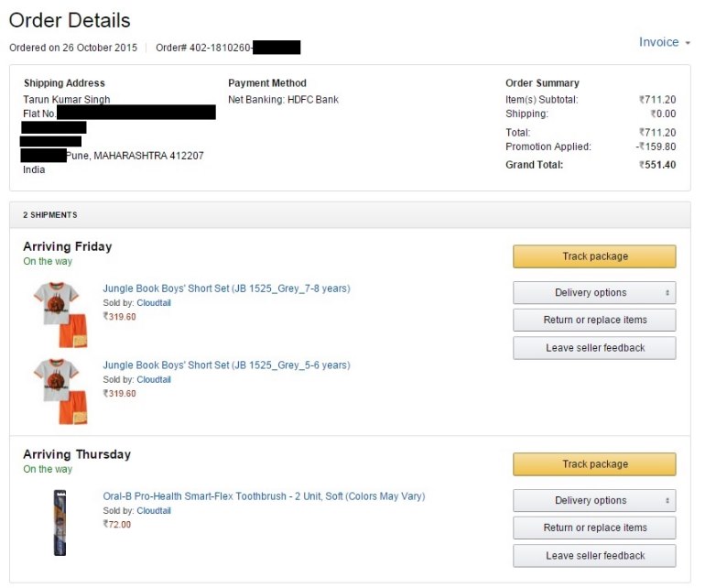Open Cloudtail seller link for 7-8 years set

coord(154,303)
